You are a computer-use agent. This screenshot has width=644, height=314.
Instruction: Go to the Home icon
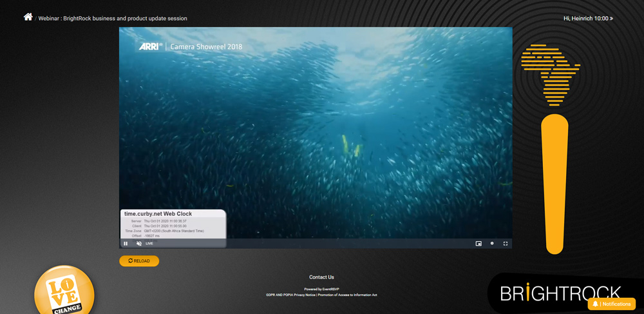click(28, 17)
